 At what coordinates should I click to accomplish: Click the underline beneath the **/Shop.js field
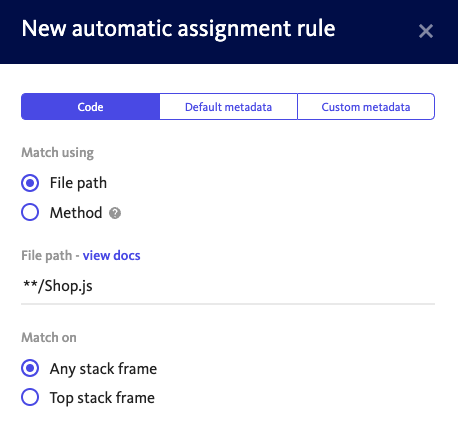(228, 304)
